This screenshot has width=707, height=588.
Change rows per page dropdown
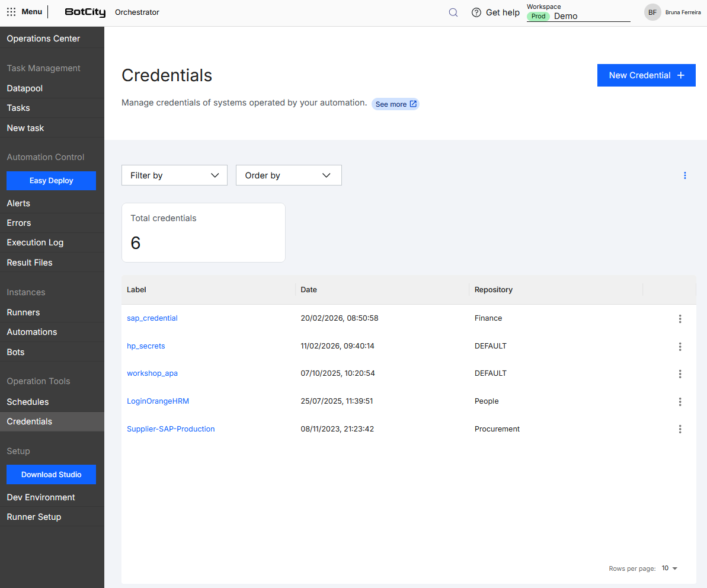(x=670, y=568)
